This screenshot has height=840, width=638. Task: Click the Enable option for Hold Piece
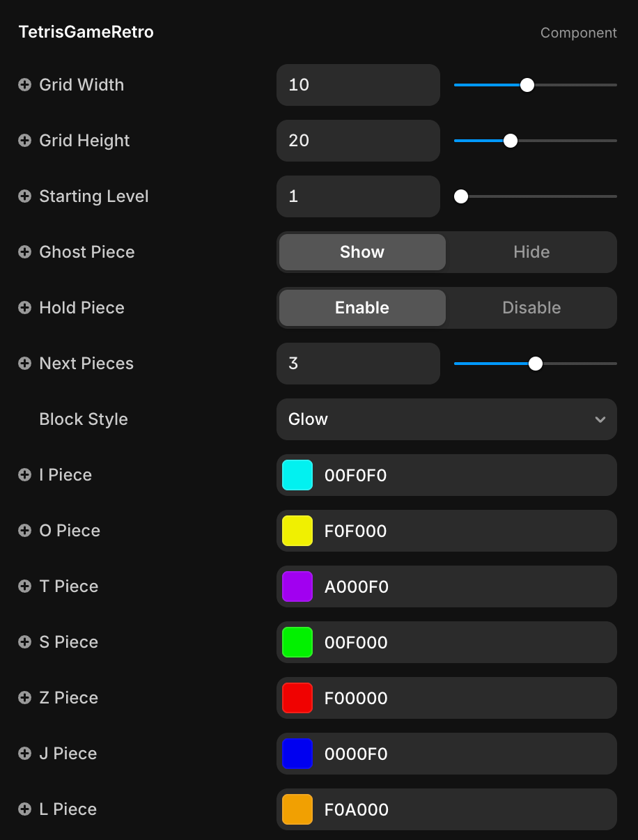coord(362,308)
